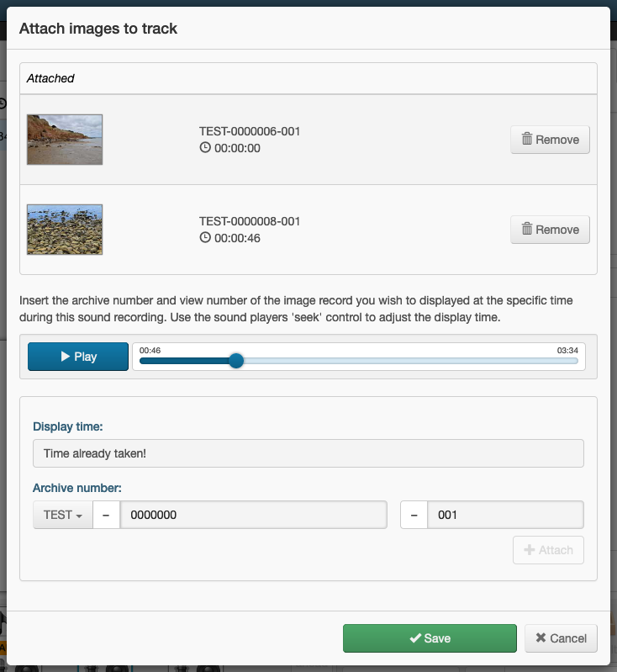Click the clock icon beside 00:00:46
The image size is (617, 672).
point(205,237)
